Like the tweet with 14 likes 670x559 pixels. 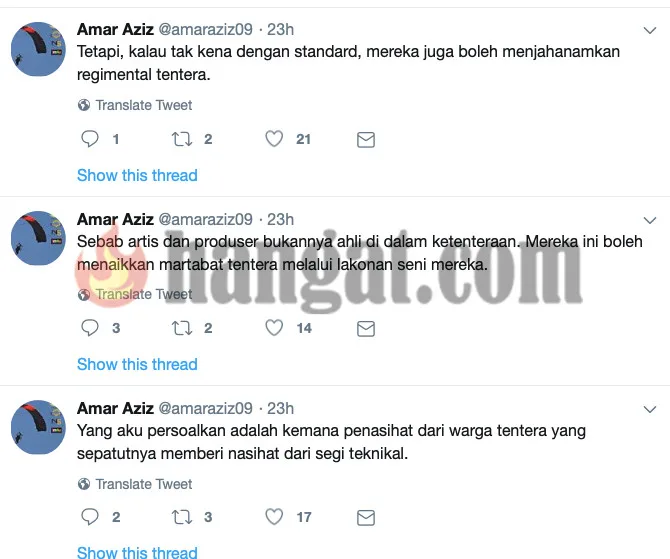(x=274, y=328)
